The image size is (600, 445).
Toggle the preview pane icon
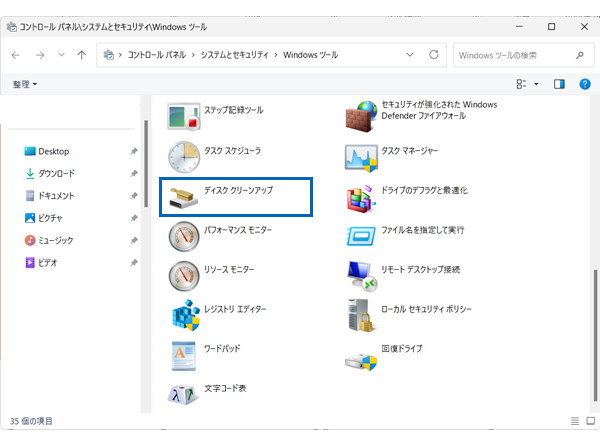[x=559, y=84]
